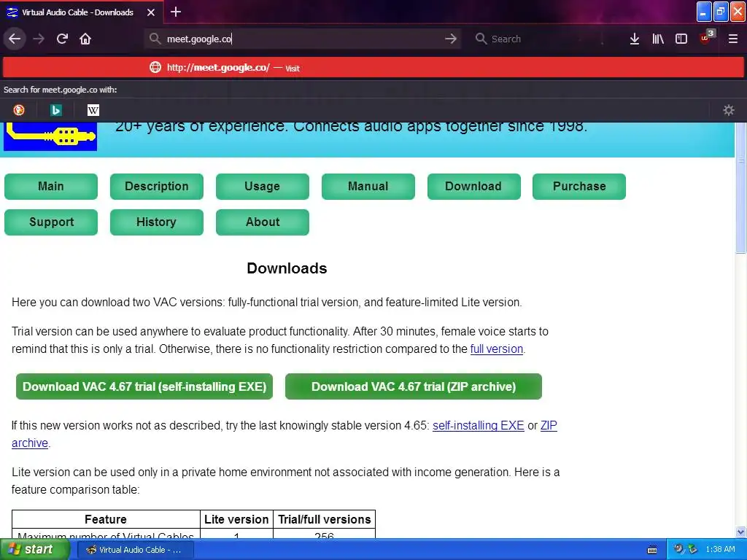Reload the page with the refresh icon
747x560 pixels.
point(62,39)
